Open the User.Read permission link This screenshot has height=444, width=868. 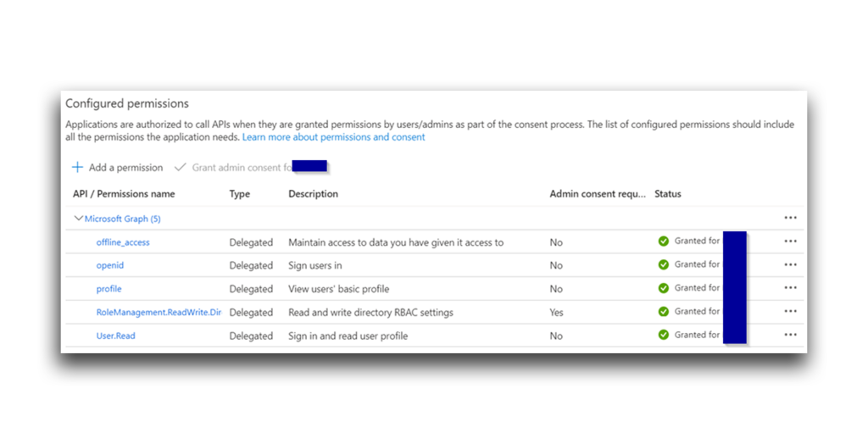tap(115, 336)
